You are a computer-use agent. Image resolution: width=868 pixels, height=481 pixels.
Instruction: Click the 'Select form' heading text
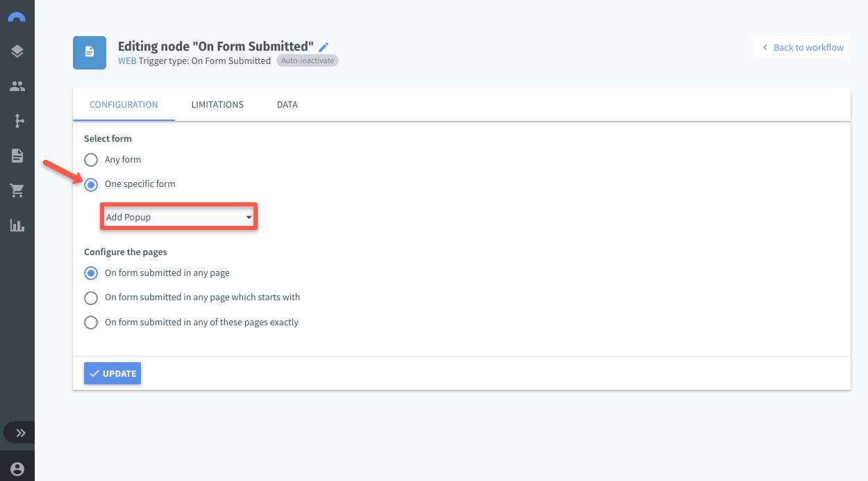tap(108, 138)
